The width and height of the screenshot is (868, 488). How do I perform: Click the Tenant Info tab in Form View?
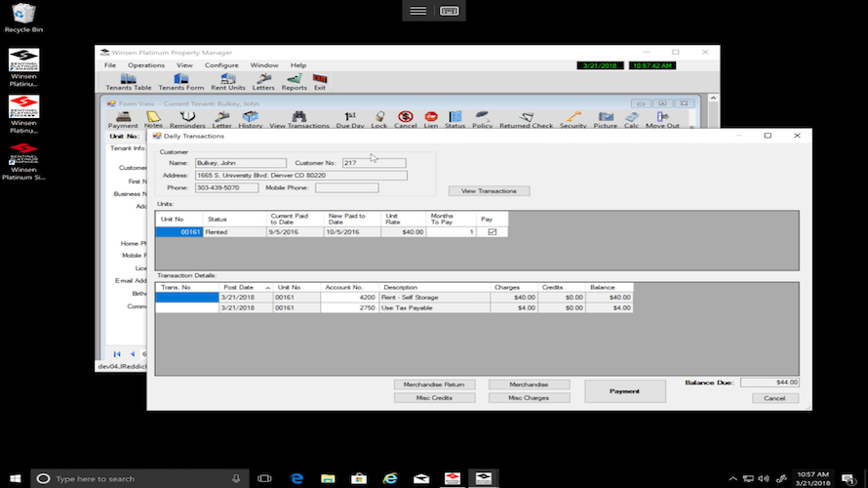pyautogui.click(x=128, y=148)
